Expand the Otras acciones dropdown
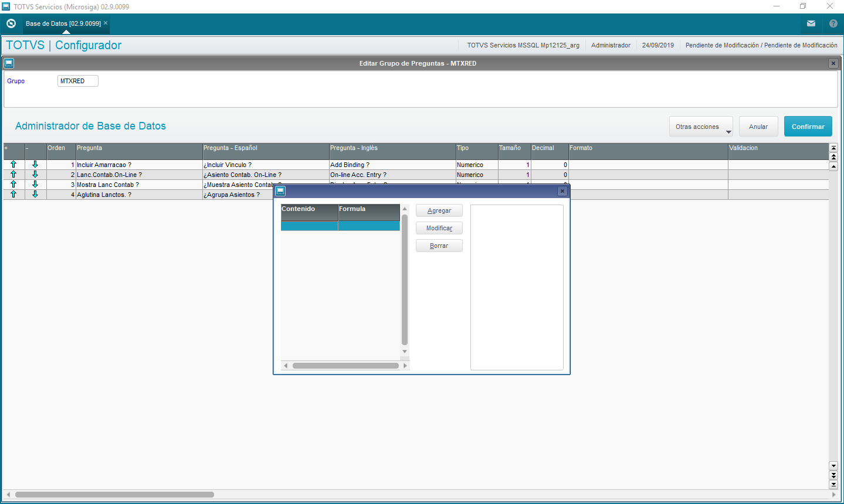Viewport: 844px width, 504px height. [x=701, y=127]
